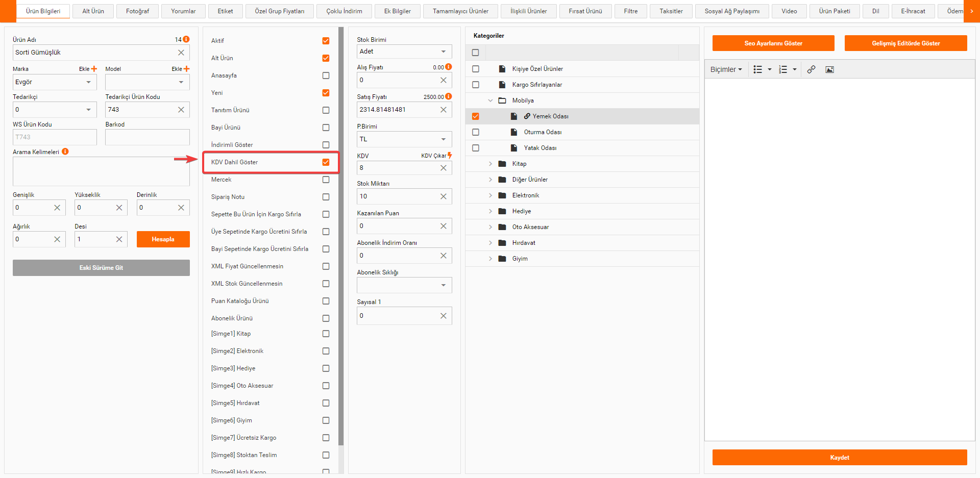Clear the Genişlik field
Screen dimensions: 980x478
(x=57, y=208)
